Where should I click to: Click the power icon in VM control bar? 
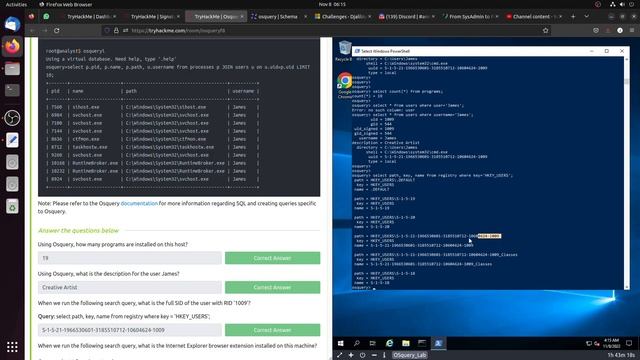tap(362, 355)
